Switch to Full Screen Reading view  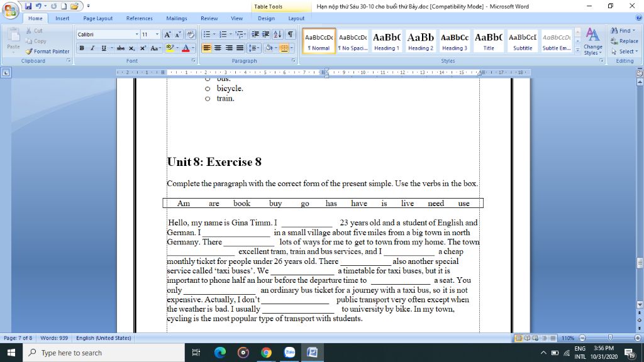tap(527, 338)
